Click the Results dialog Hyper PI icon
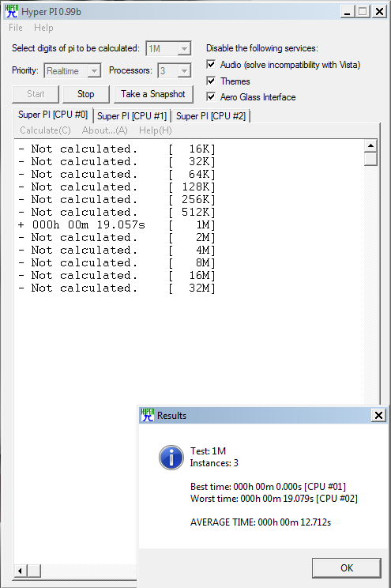The width and height of the screenshot is (391, 588). (148, 415)
